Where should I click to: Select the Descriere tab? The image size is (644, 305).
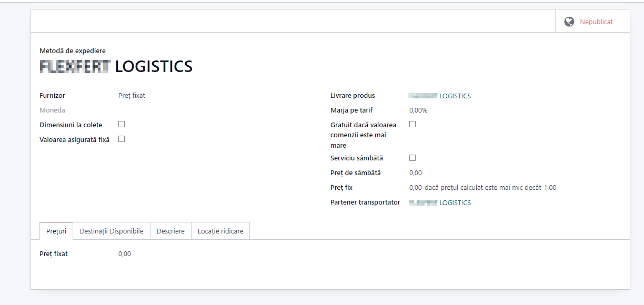click(x=170, y=231)
